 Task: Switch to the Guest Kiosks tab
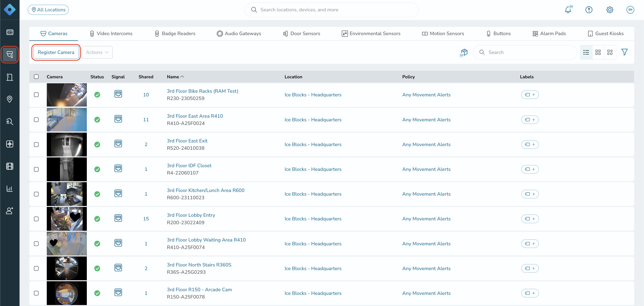pos(606,34)
